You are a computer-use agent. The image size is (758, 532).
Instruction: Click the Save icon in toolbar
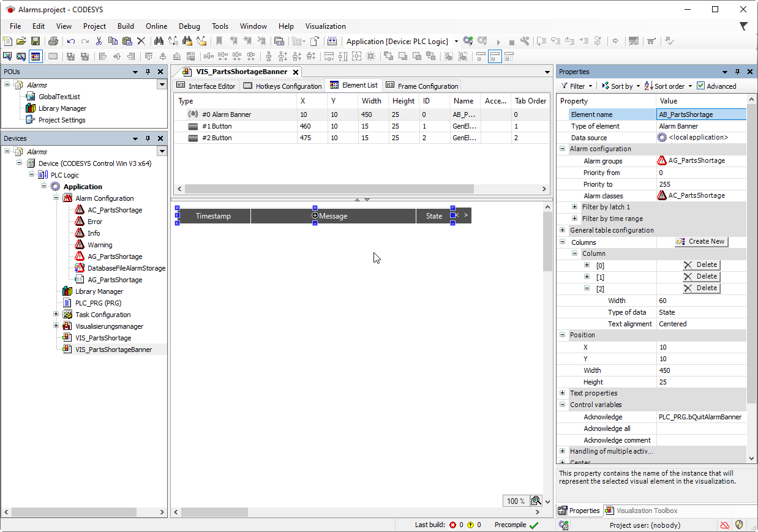[x=36, y=41]
